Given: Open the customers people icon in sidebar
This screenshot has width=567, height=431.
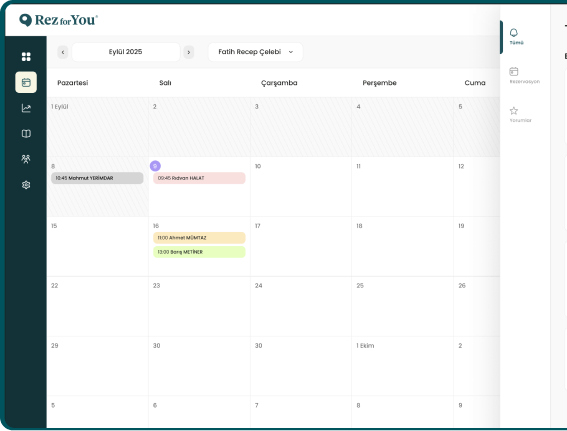Looking at the screenshot, I should click(x=26, y=159).
